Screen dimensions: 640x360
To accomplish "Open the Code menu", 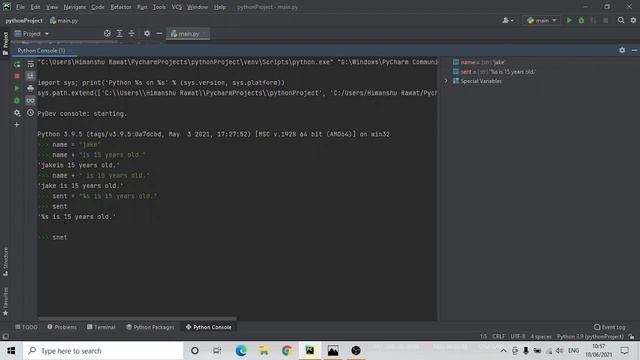I will click(98, 7).
